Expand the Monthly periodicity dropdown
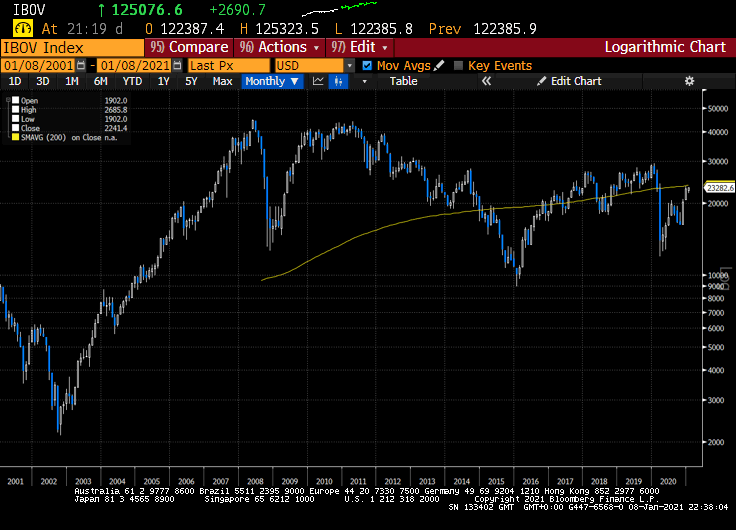The width and height of the screenshot is (736, 530). pos(272,81)
